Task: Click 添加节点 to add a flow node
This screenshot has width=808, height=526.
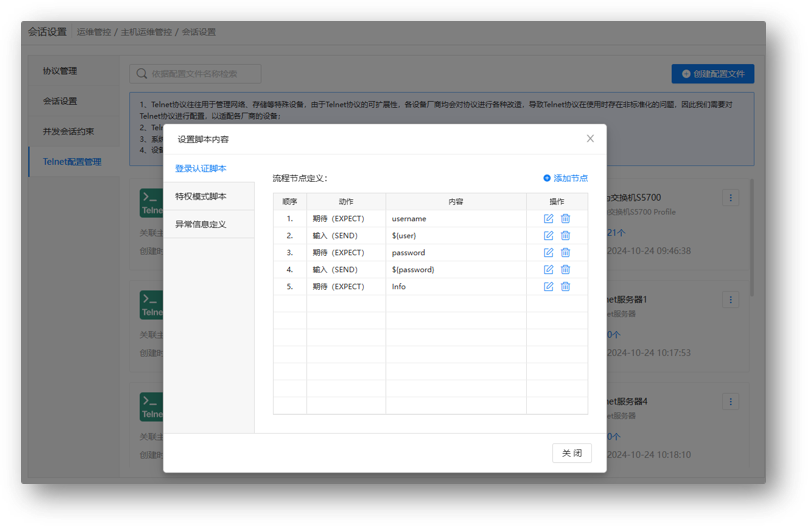Action: click(x=565, y=178)
